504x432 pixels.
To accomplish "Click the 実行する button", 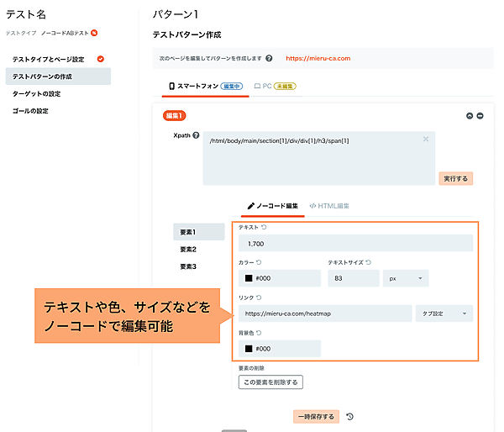I will coord(456,178).
